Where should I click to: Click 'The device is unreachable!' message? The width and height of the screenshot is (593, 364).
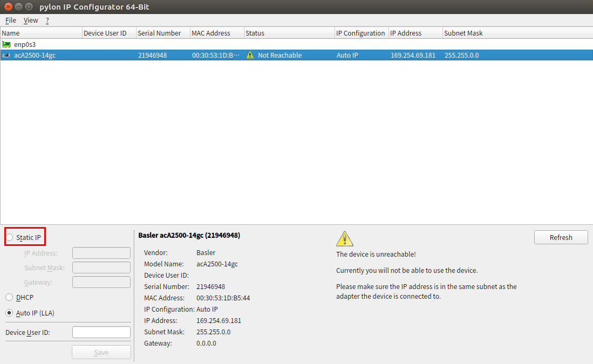click(376, 255)
